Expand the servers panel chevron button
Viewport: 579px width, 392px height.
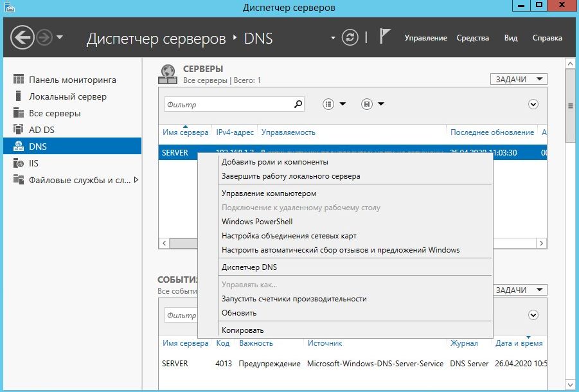coord(533,105)
